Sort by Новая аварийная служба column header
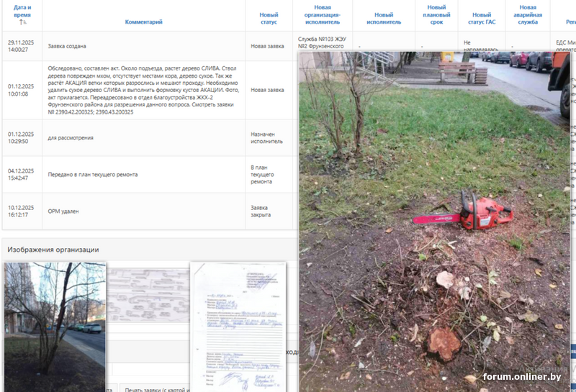The image size is (576, 392). pyautogui.click(x=528, y=14)
